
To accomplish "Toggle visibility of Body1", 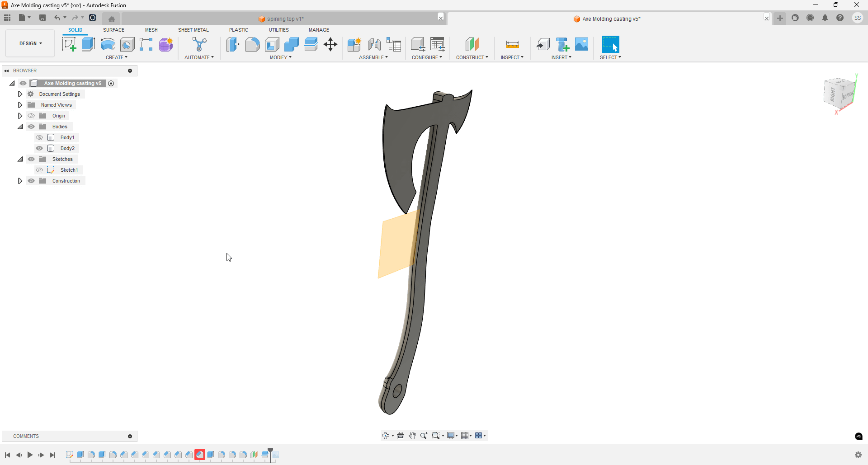I will [39, 137].
